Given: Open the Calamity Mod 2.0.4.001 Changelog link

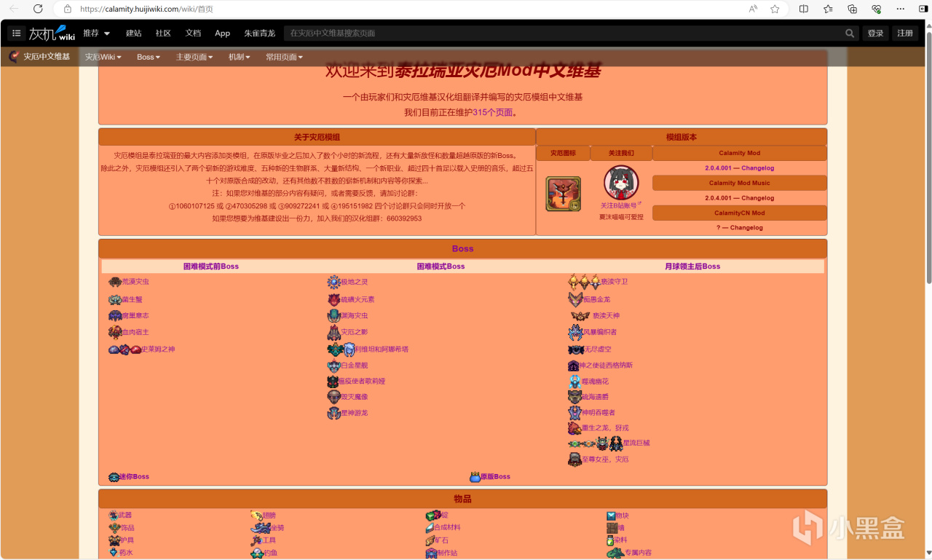Looking at the screenshot, I should click(739, 168).
